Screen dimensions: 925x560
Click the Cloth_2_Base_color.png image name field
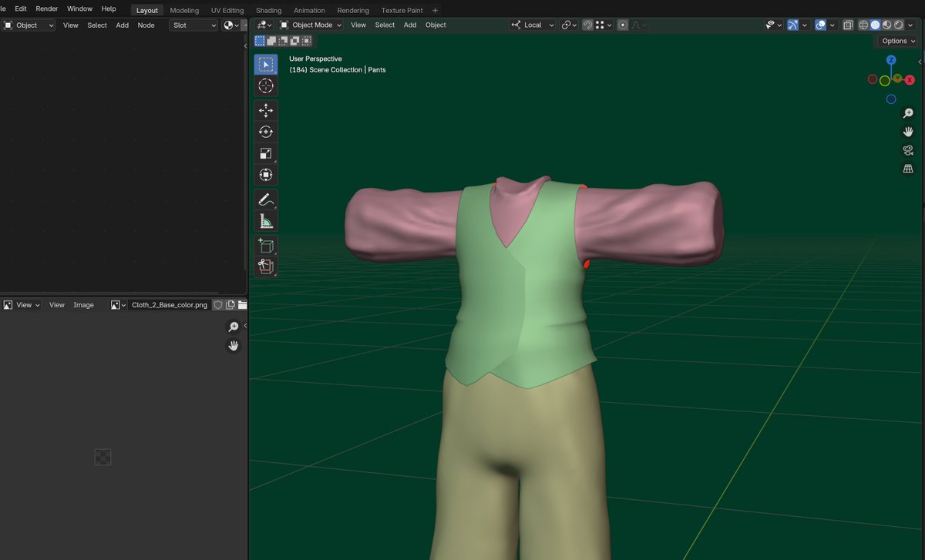[x=170, y=305]
